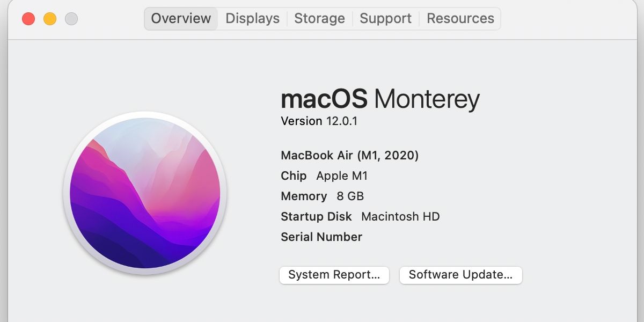The image size is (644, 322).
Task: Click the macOS Monterey heading
Action: [380, 99]
